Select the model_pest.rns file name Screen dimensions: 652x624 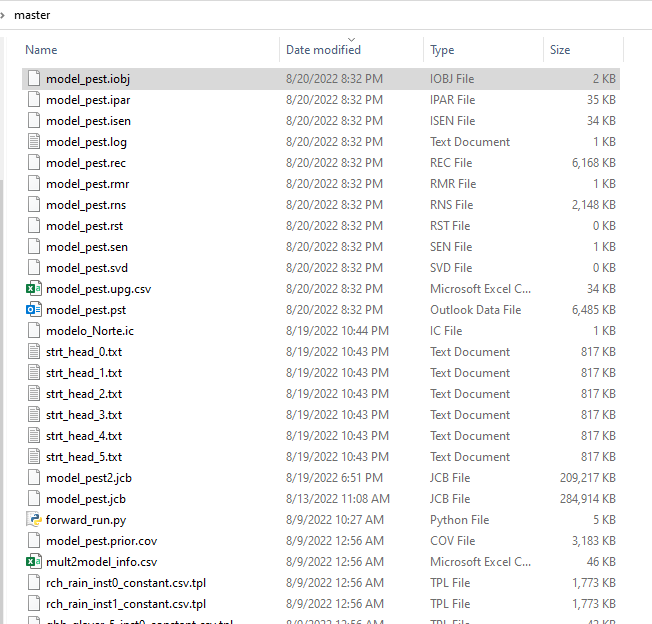[x=86, y=205]
